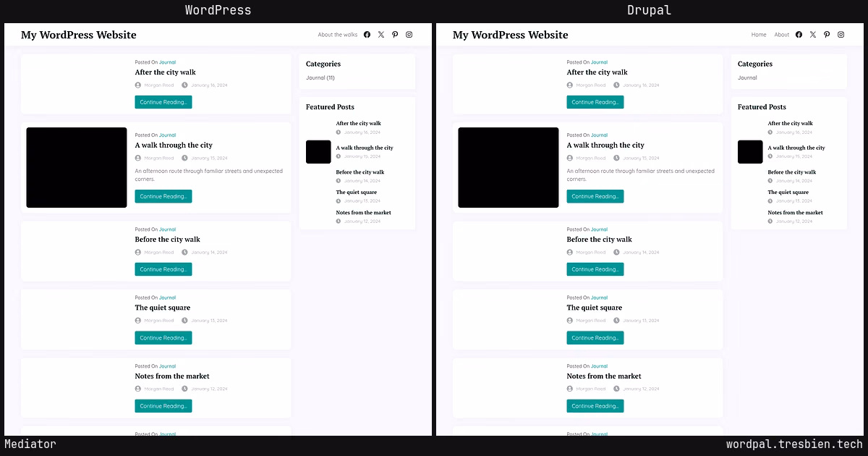The width and height of the screenshot is (868, 456).
Task: Continue Reading 'Notes from the market' in Drupal pane
Action: (595, 406)
